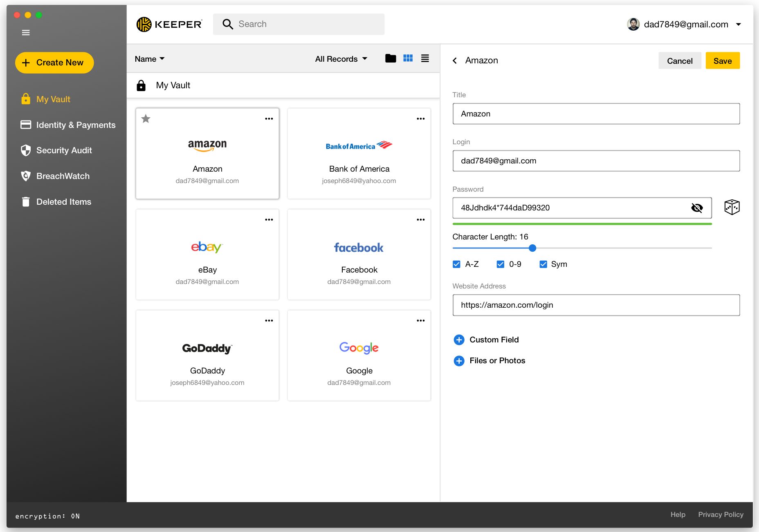Go back using the arrow beside Amazon
The height and width of the screenshot is (532, 759).
click(455, 60)
